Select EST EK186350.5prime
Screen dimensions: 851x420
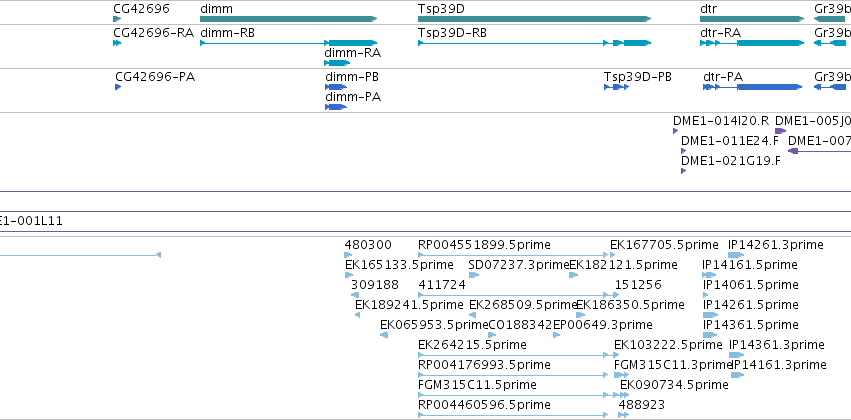631,304
